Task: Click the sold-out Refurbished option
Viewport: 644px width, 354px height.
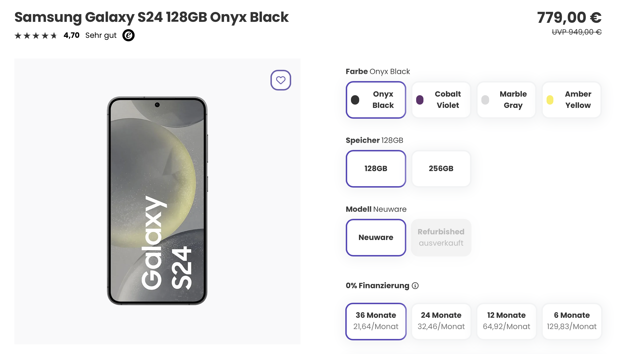Action: (x=441, y=238)
